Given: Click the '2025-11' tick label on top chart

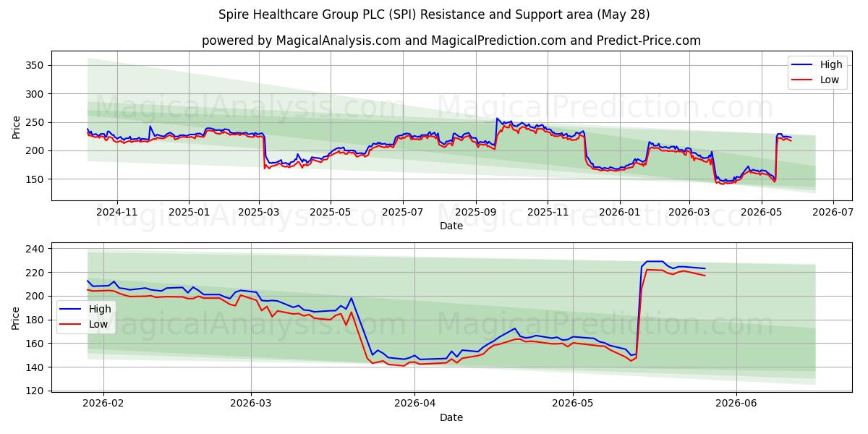Looking at the screenshot, I should [x=548, y=213].
